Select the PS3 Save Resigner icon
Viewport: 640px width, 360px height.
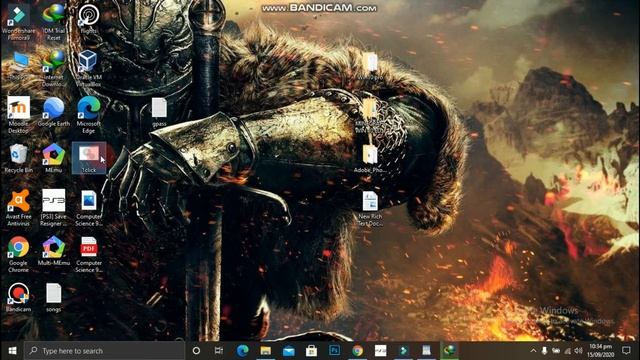[53, 208]
